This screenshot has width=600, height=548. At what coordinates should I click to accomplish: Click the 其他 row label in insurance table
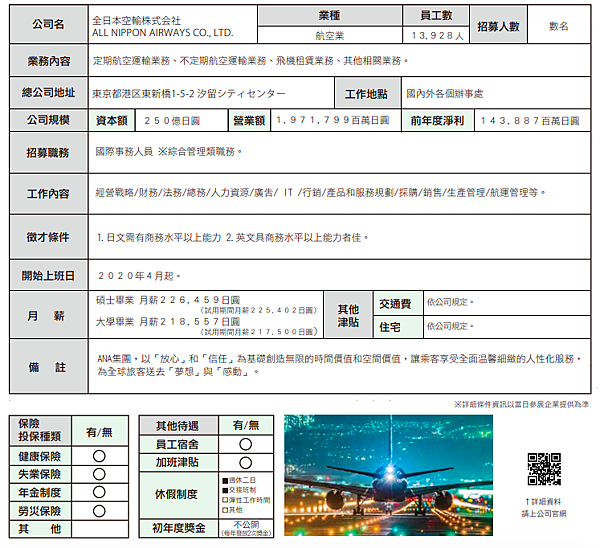[40, 529]
